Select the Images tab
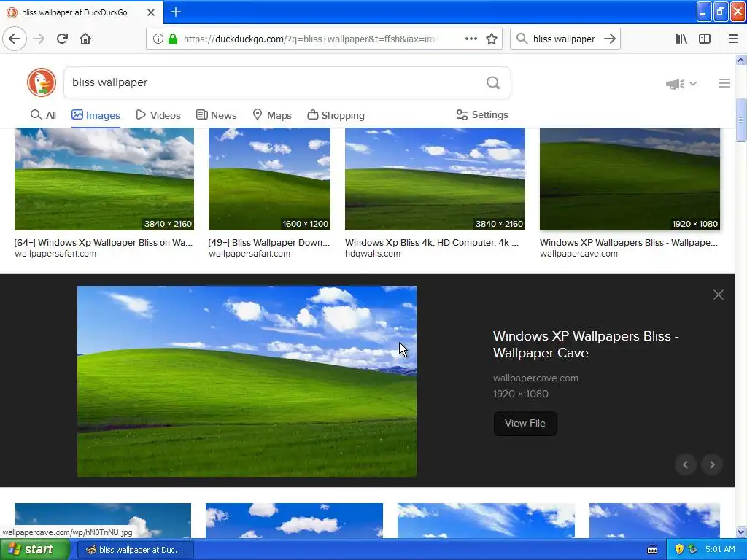 pyautogui.click(x=96, y=115)
